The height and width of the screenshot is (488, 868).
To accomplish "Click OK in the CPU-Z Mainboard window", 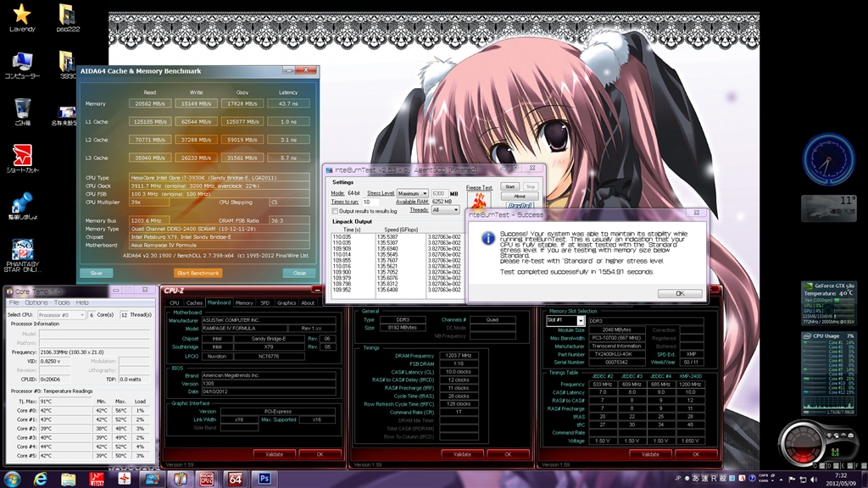I will (x=320, y=454).
